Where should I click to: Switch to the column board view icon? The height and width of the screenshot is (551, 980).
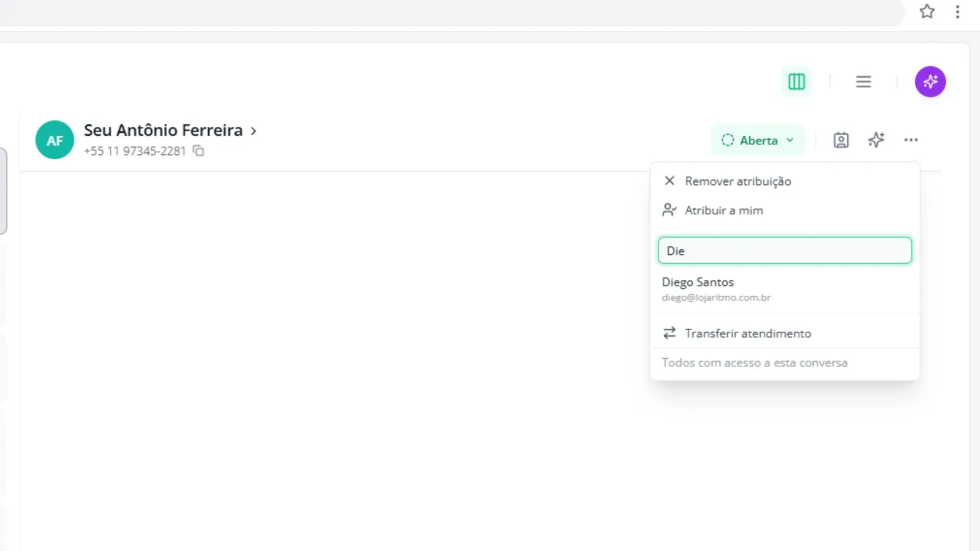(x=796, y=81)
